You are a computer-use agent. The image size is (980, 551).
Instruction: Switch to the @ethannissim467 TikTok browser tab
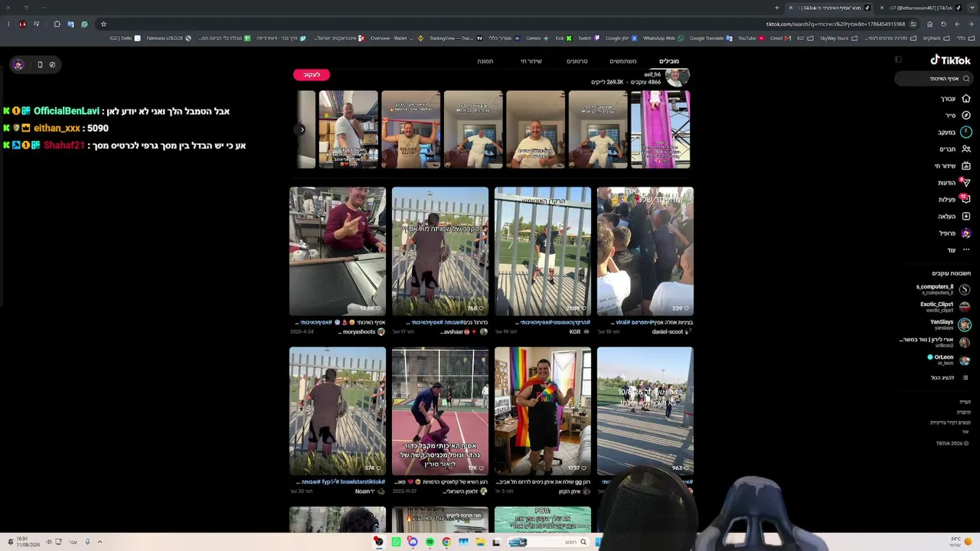click(x=920, y=8)
